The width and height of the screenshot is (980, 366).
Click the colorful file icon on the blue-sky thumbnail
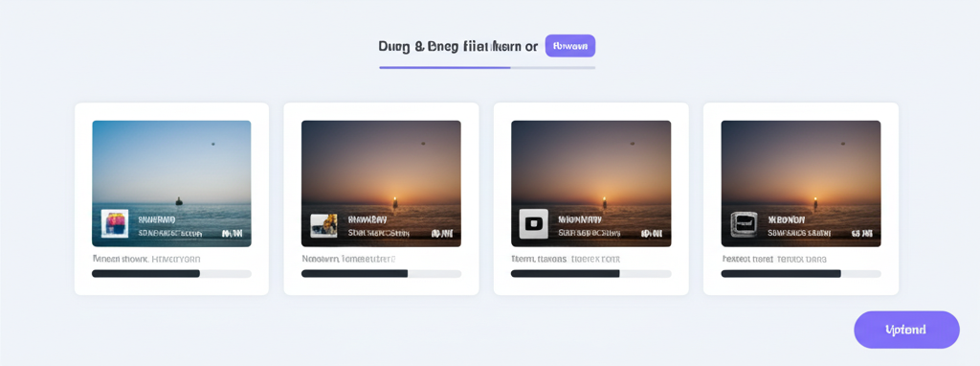click(115, 223)
